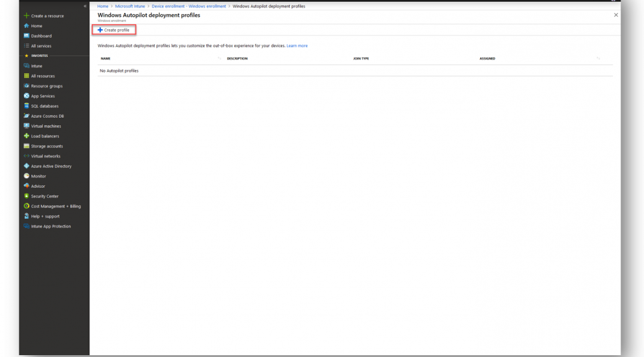The width and height of the screenshot is (644, 357).
Task: Click the JOIN TYPE column header
Action: click(x=361, y=58)
